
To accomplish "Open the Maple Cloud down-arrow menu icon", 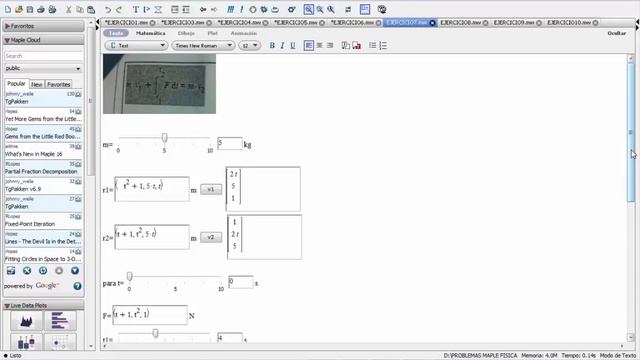I will click(x=75, y=271).
